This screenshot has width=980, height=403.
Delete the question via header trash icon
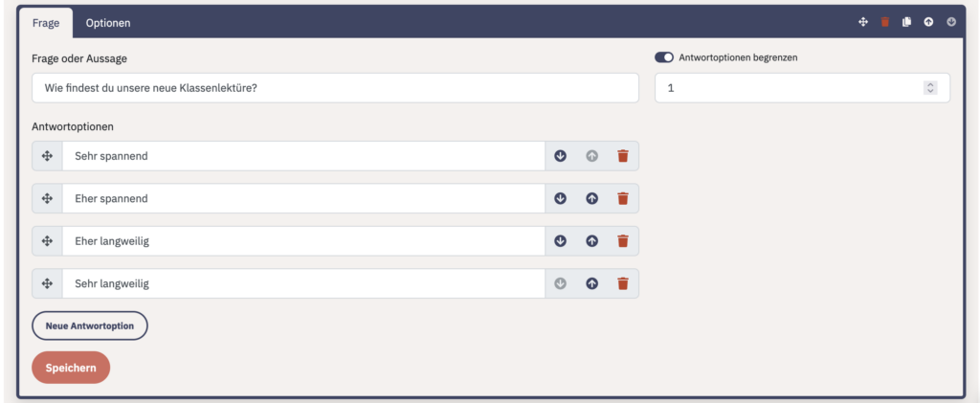click(x=885, y=22)
